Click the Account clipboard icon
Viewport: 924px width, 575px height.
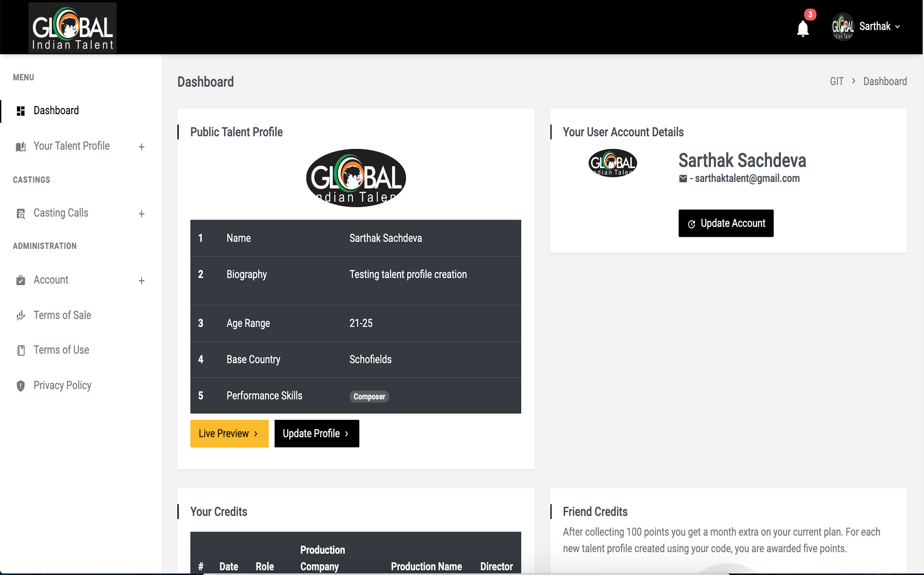click(x=21, y=280)
